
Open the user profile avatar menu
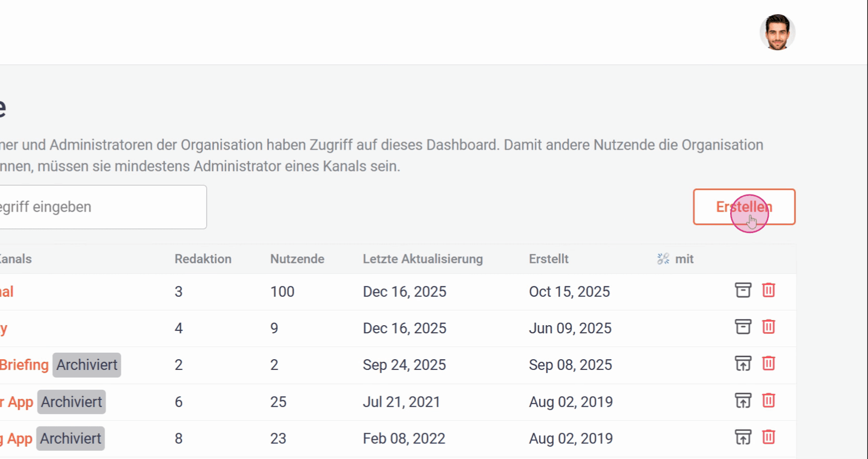[777, 33]
